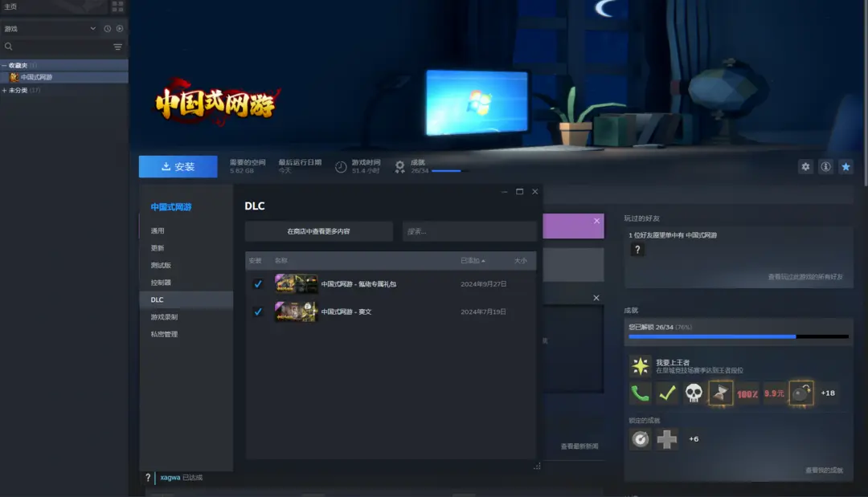Open the library filter options icon
868x497 pixels.
(118, 47)
